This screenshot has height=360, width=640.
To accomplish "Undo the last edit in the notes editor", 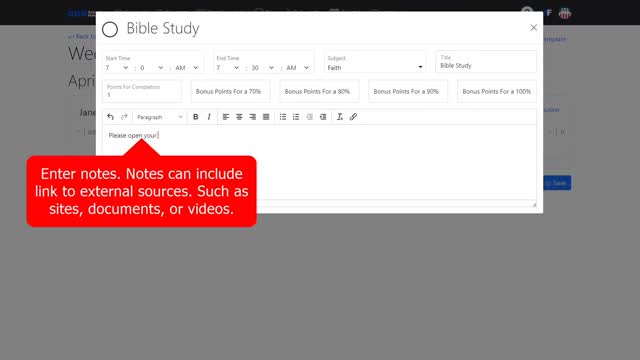I will [x=110, y=117].
